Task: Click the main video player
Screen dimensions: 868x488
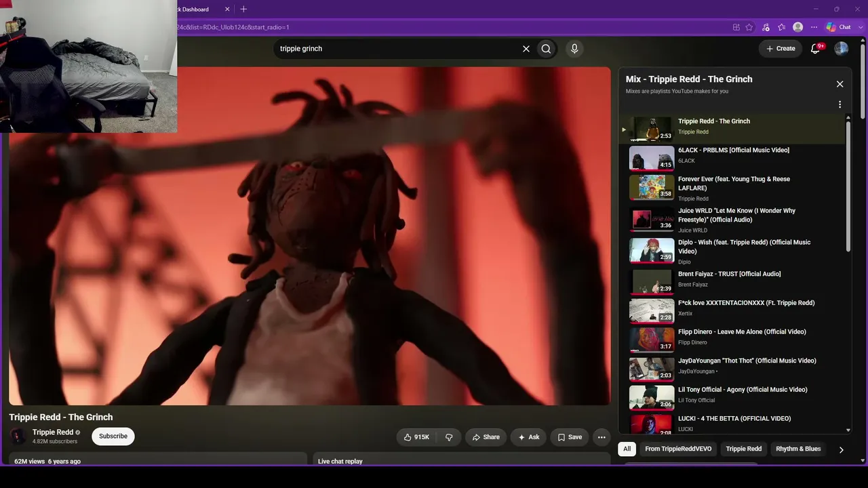Action: pyautogui.click(x=310, y=236)
